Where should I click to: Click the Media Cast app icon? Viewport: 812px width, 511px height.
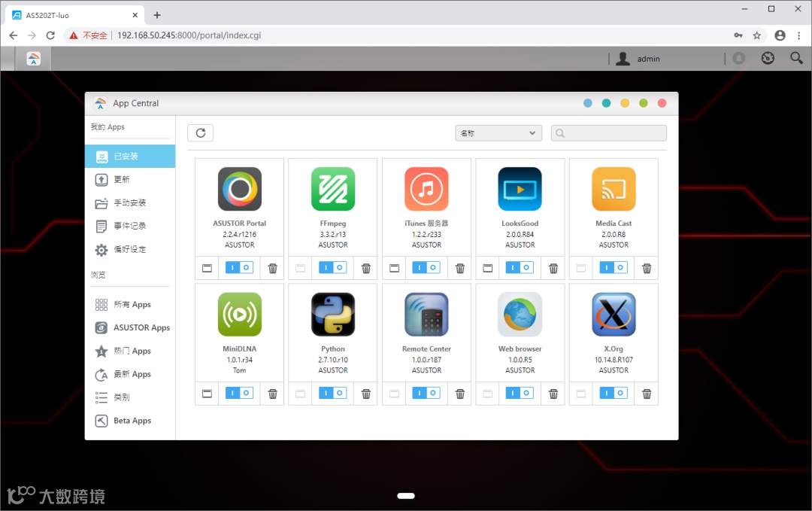coord(614,189)
